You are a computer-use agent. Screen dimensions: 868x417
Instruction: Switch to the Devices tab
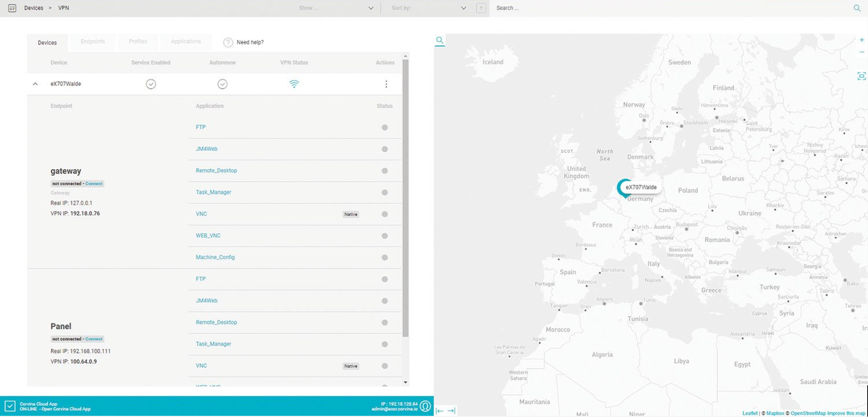click(x=47, y=43)
